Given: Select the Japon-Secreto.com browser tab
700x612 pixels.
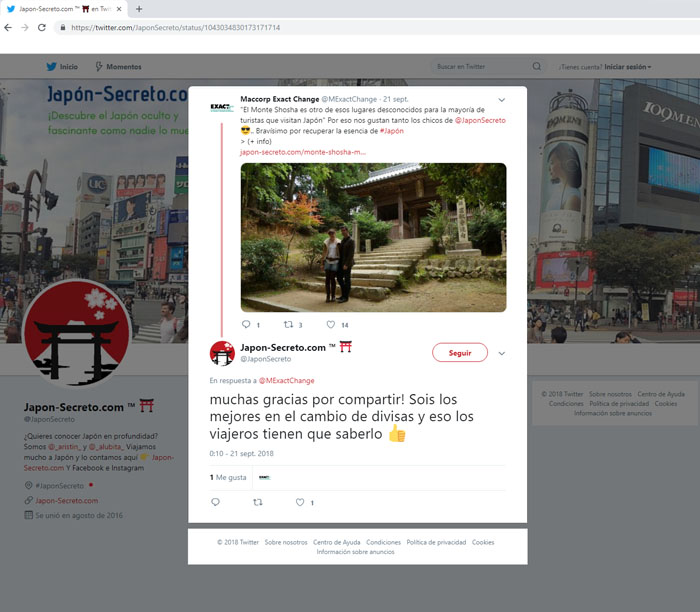Looking at the screenshot, I should (64, 9).
